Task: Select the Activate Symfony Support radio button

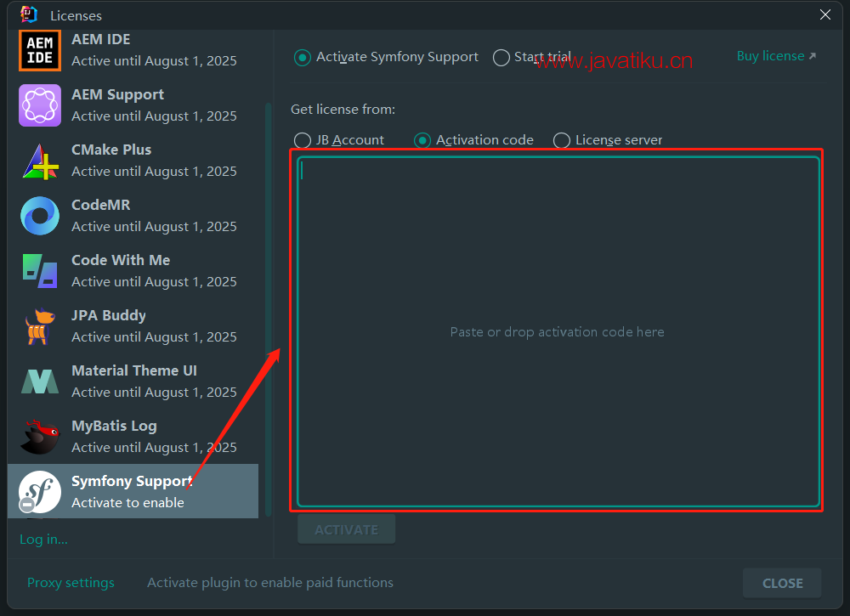Action: (x=302, y=58)
